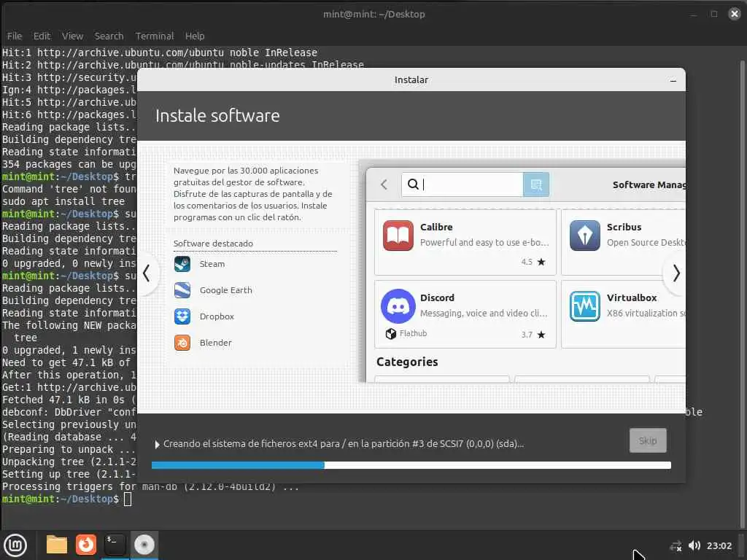Click the Flathub package icon
Image resolution: width=747 pixels, height=560 pixels.
pyautogui.click(x=391, y=334)
